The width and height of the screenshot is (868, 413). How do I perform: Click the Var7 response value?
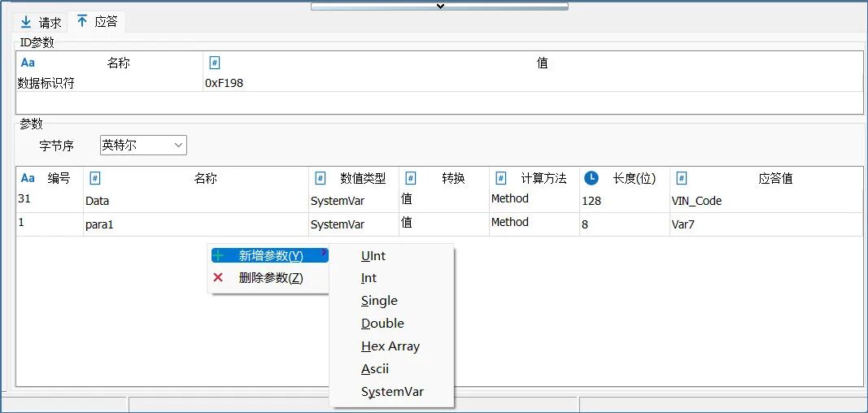[x=683, y=225]
